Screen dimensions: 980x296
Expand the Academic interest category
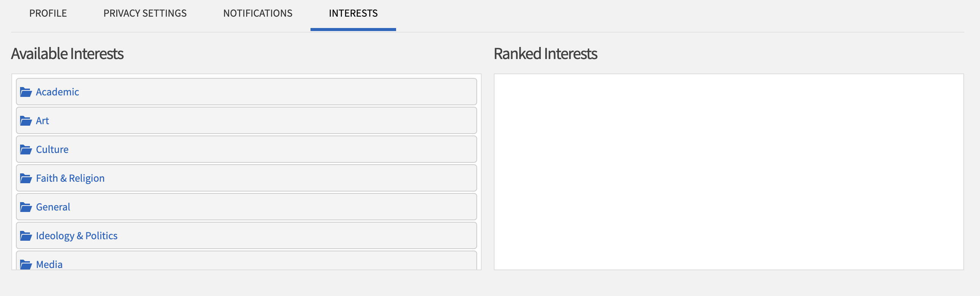58,92
